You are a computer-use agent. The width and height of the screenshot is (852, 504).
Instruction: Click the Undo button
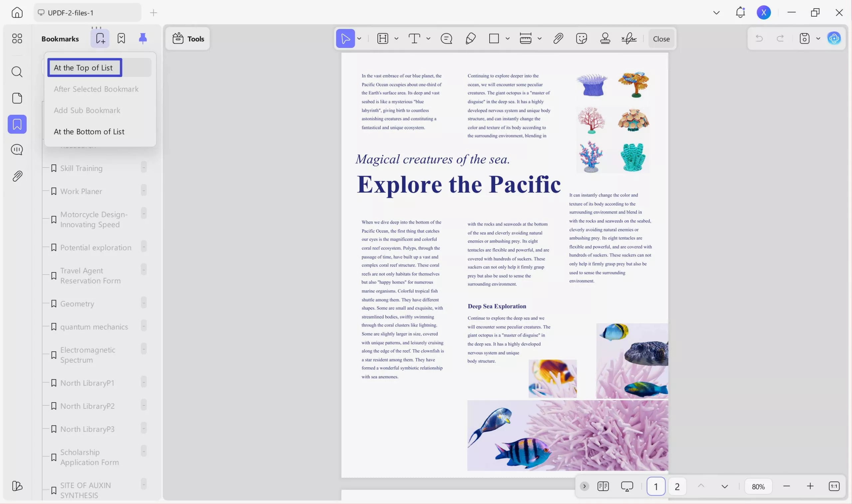coord(759,38)
